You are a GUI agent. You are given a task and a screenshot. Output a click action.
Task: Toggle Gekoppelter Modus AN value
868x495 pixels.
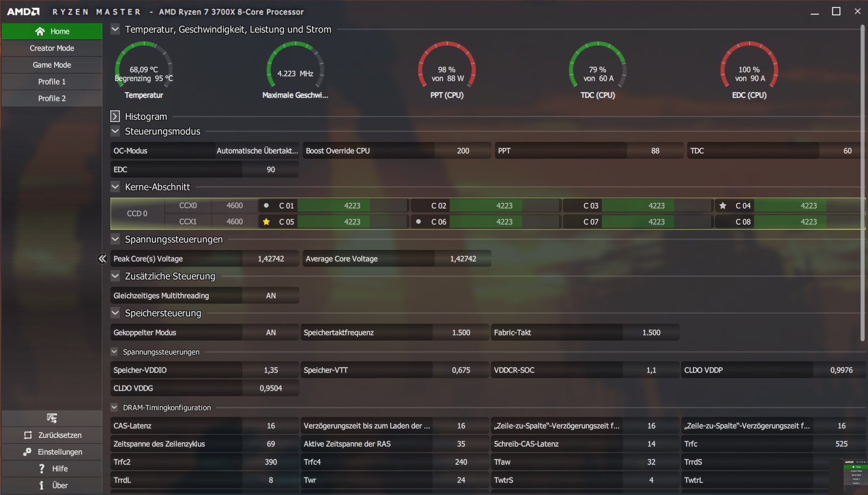pyautogui.click(x=270, y=333)
